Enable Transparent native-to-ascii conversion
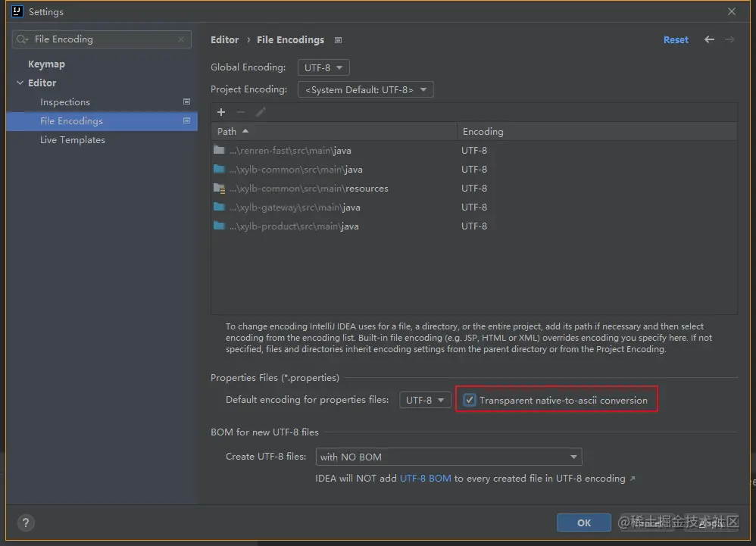Viewport: 756px width, 546px height. click(x=469, y=399)
